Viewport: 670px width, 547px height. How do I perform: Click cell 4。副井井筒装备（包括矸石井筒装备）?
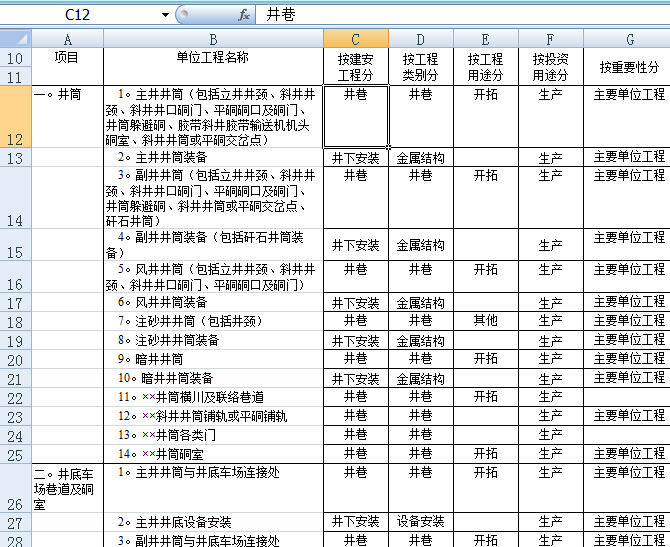click(x=213, y=245)
